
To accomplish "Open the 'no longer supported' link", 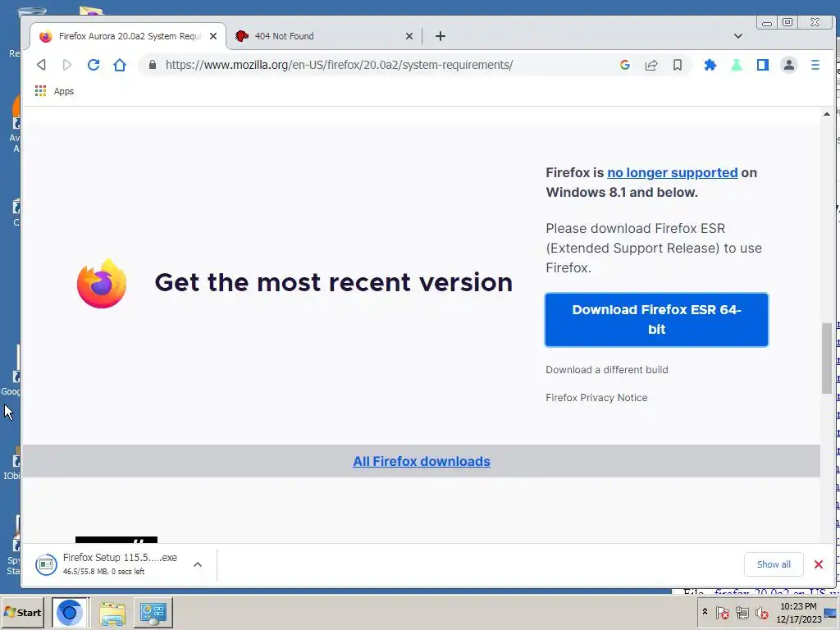I will tap(673, 172).
